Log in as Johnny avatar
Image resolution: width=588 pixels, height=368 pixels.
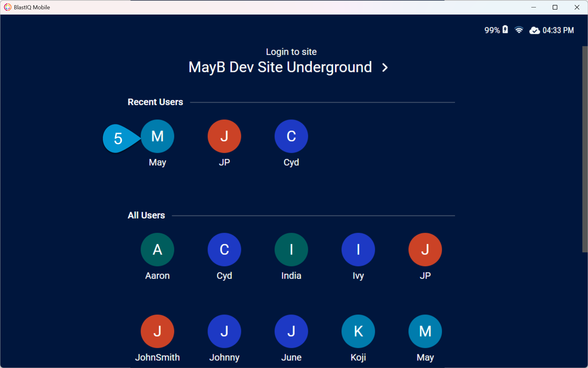224,331
